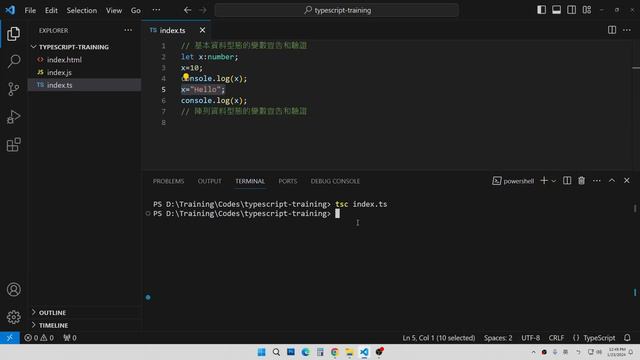This screenshot has width=640, height=360.
Task: Open the Edit menu
Action: click(x=51, y=10)
